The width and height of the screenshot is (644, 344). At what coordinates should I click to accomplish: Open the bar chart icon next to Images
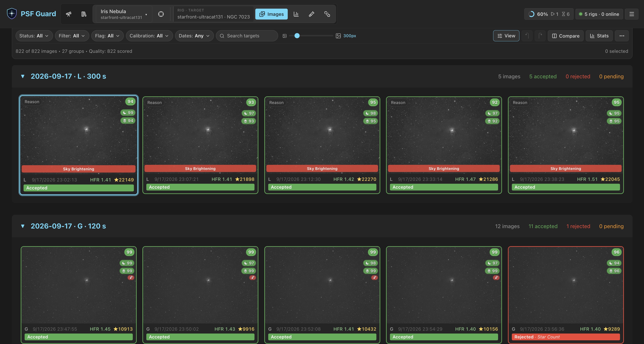296,14
